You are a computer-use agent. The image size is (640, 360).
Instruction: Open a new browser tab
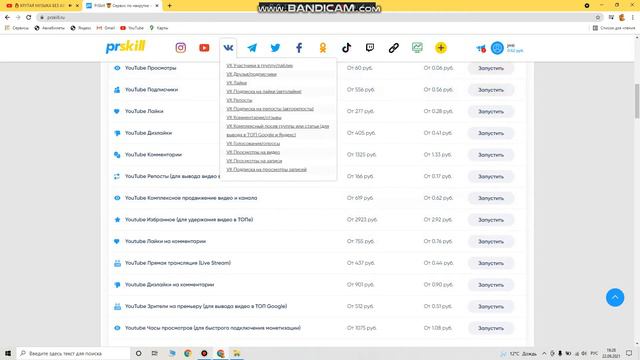[x=169, y=6]
